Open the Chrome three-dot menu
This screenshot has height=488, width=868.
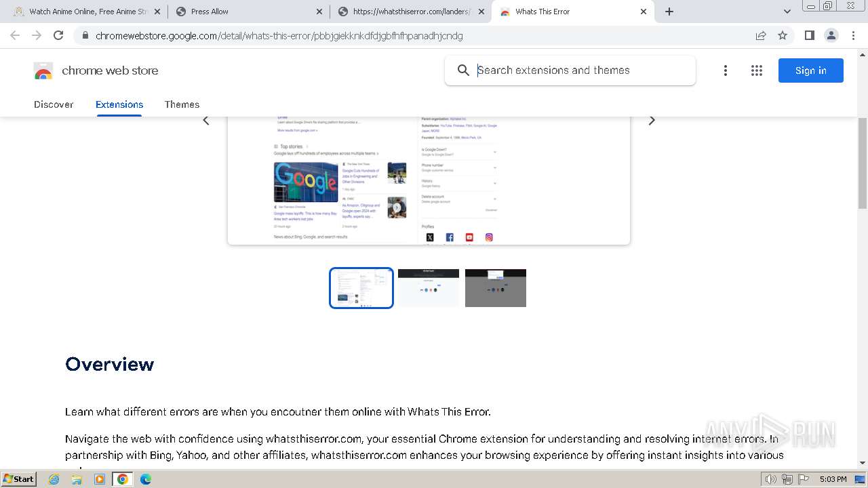tap(853, 35)
